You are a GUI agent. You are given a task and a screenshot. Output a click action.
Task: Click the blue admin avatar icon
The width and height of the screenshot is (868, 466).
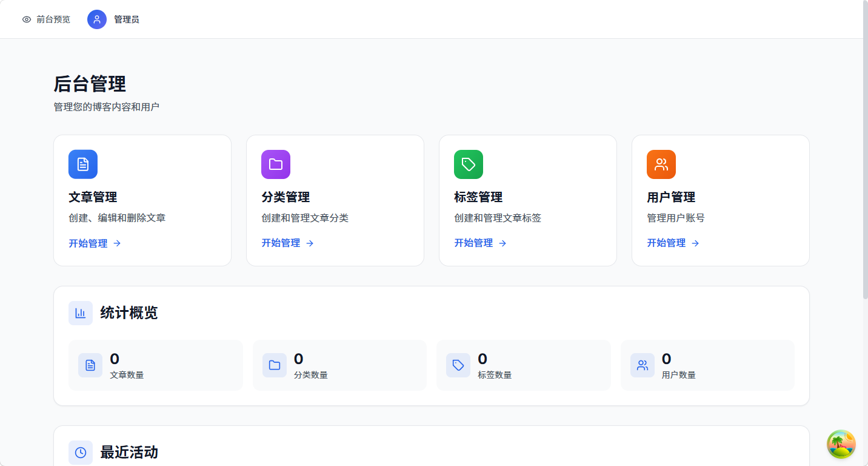(x=97, y=19)
